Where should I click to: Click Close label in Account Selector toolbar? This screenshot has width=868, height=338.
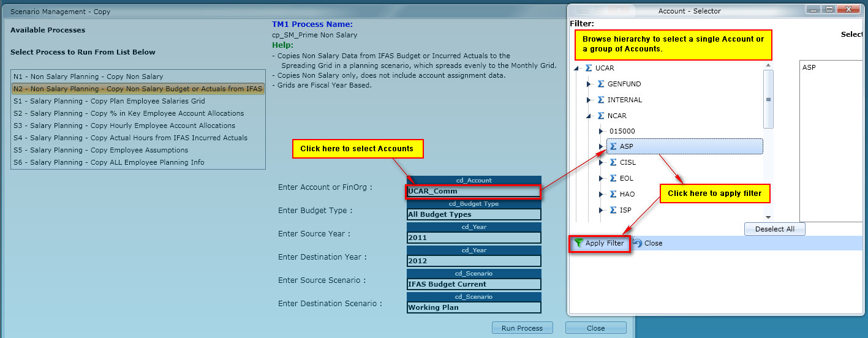[x=653, y=243]
